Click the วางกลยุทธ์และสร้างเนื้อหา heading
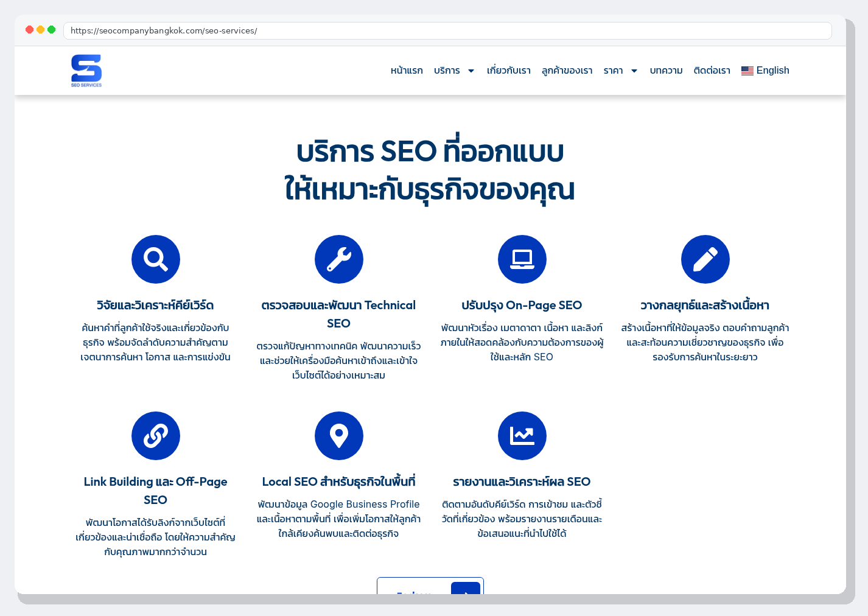The height and width of the screenshot is (616, 868). (x=705, y=305)
